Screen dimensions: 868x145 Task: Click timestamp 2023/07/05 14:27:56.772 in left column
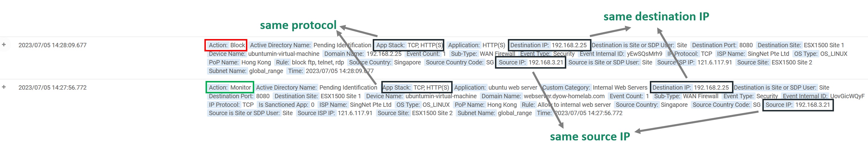pos(52,88)
